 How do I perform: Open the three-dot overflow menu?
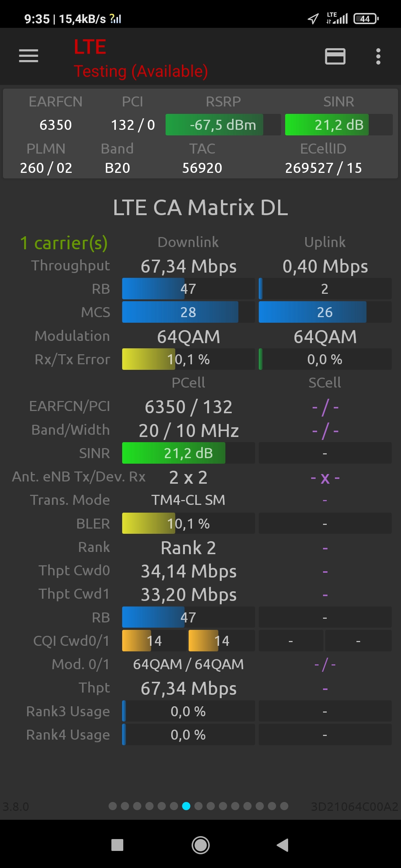click(x=378, y=56)
